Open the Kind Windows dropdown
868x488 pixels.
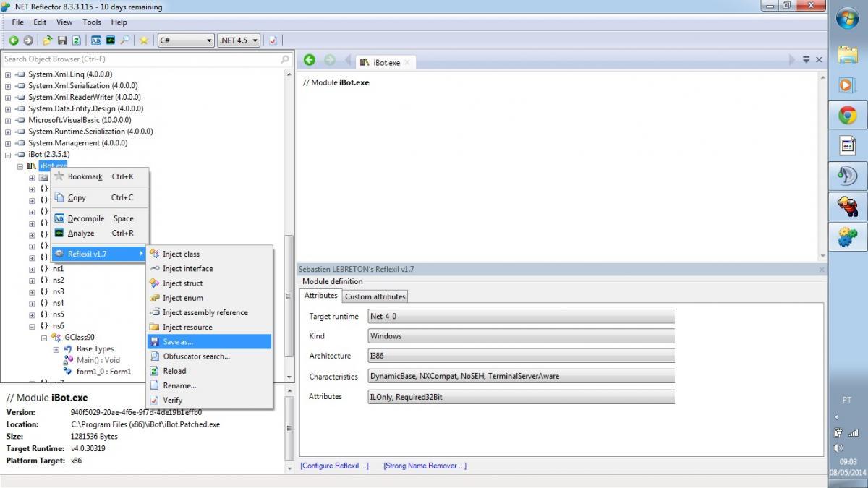521,336
